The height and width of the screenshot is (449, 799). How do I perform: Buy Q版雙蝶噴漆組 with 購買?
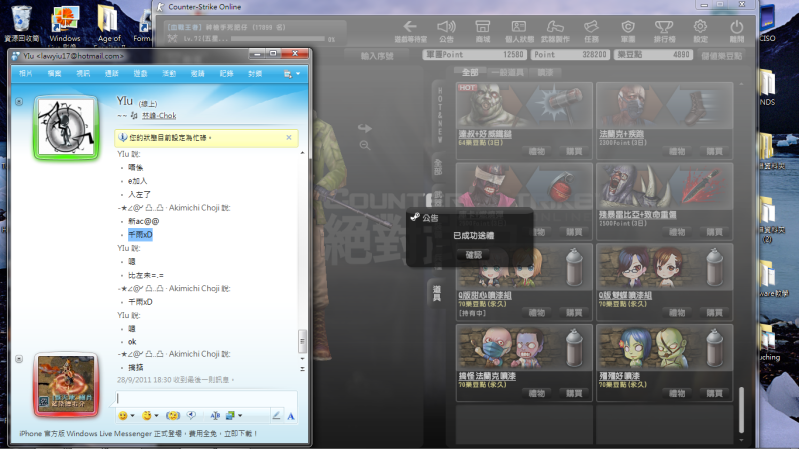714,312
